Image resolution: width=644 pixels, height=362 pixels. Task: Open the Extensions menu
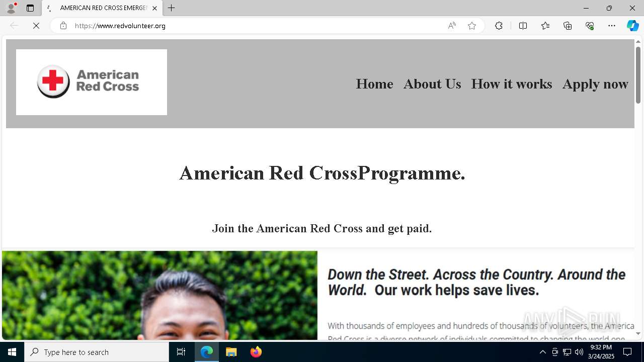(499, 26)
